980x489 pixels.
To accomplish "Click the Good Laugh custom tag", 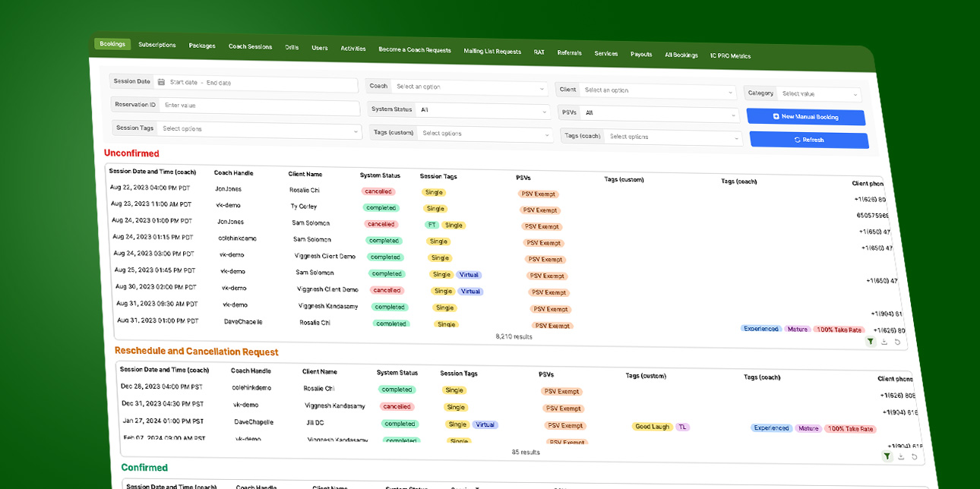I will click(652, 427).
